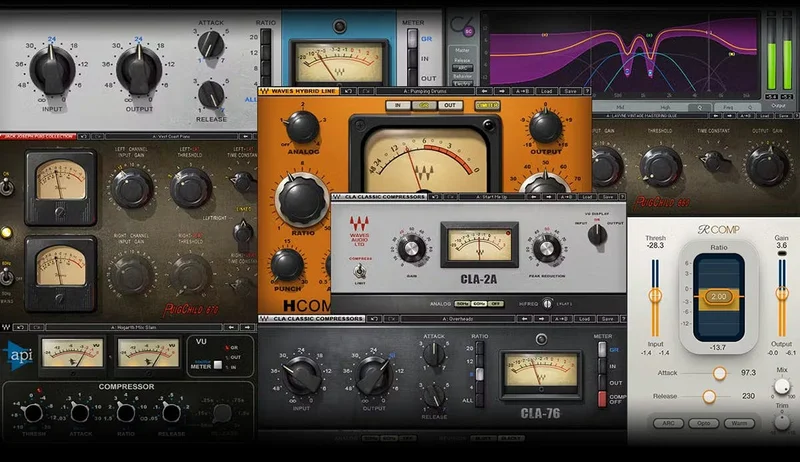Select CLA-76 ratio 20 button
800x462 pixels.
[x=479, y=348]
